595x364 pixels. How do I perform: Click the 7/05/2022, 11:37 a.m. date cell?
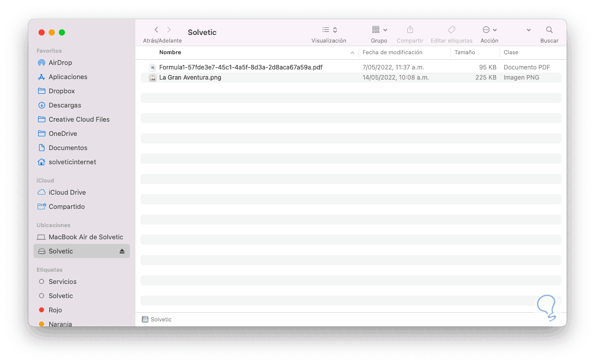coord(393,67)
